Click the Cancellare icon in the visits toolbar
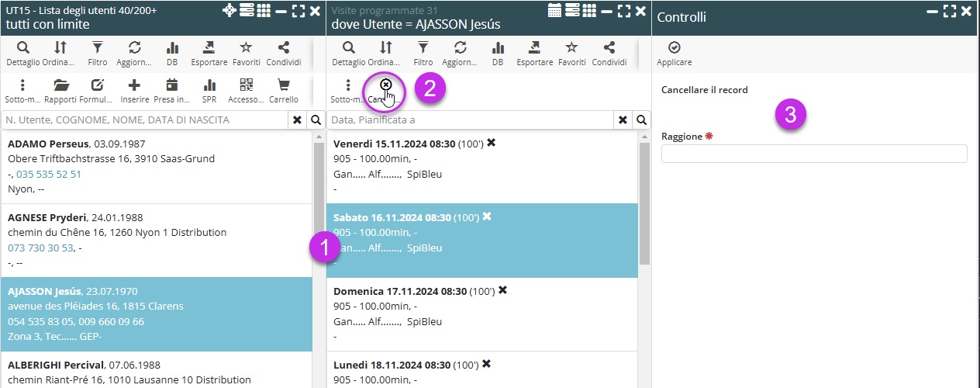This screenshot has width=980, height=388. [x=385, y=85]
